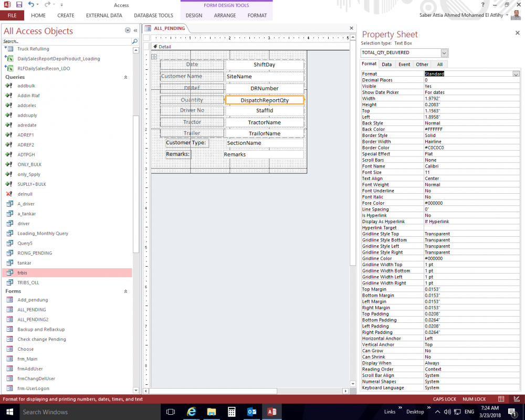Switch to the Other tab in Property Sheet

point(422,64)
